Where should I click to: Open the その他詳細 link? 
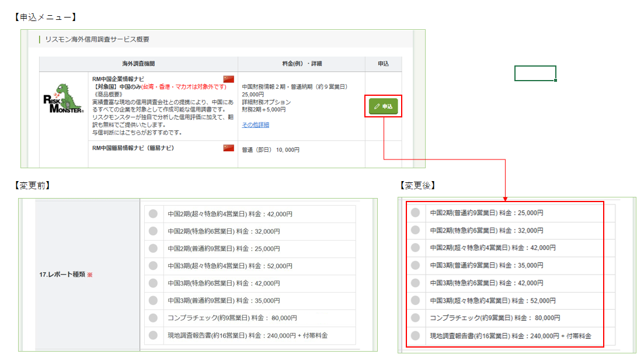[255, 125]
